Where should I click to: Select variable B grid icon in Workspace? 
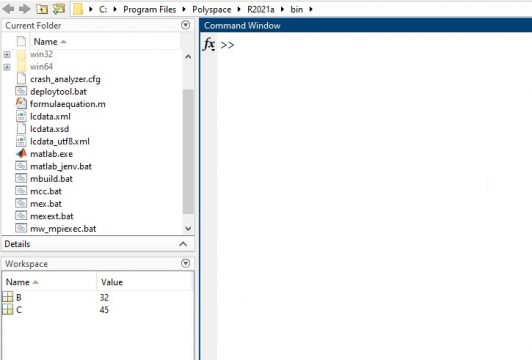click(x=7, y=297)
